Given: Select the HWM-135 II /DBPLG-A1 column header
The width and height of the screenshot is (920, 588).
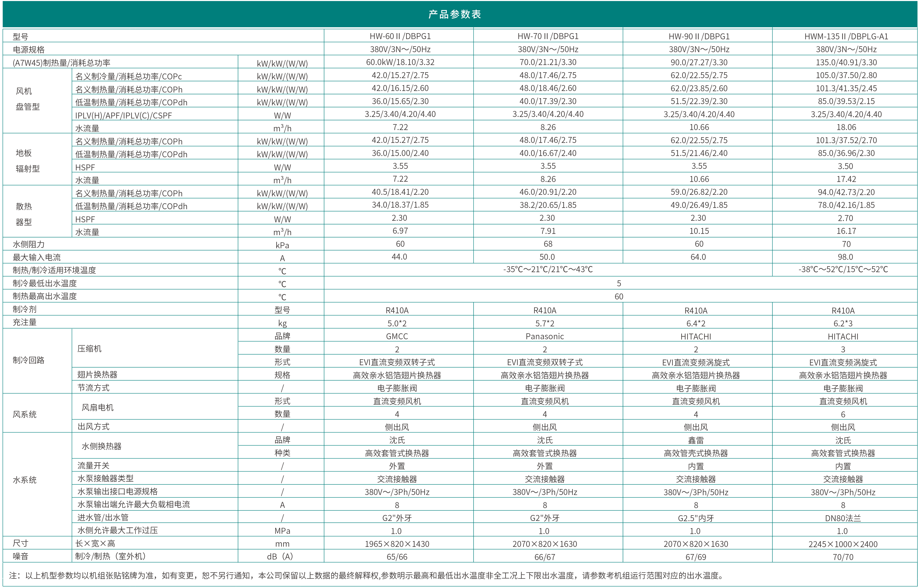Looking at the screenshot, I should (x=846, y=36).
